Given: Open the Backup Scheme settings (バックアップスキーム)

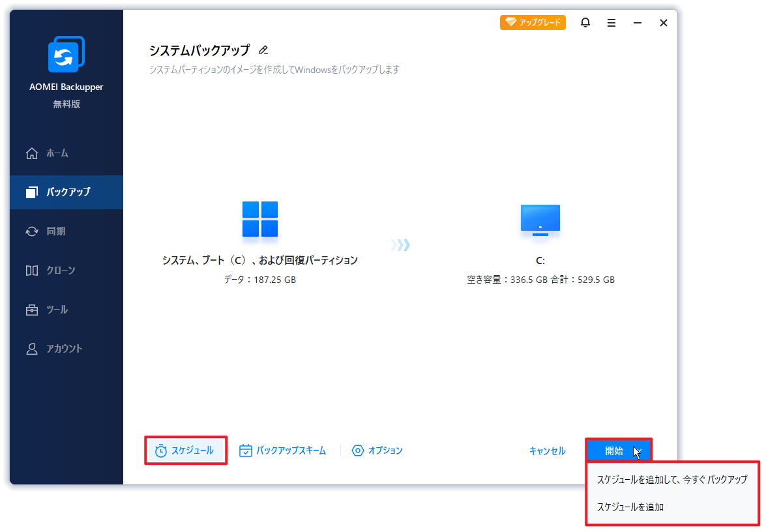Looking at the screenshot, I should 282,451.
